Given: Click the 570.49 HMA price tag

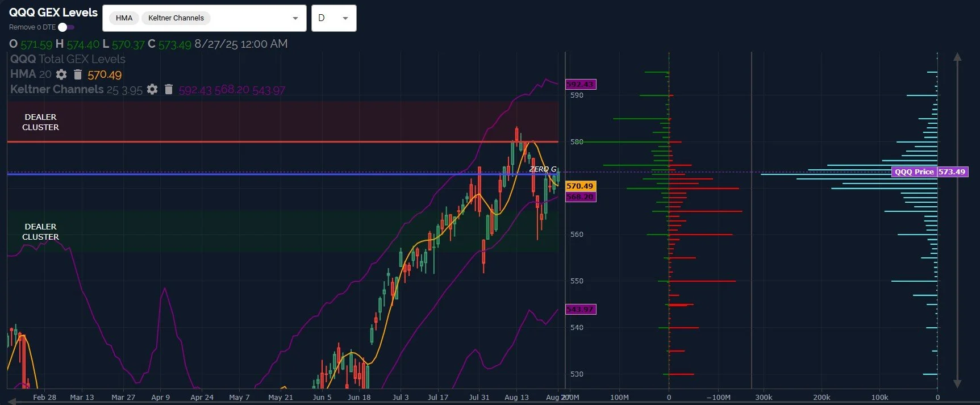Looking at the screenshot, I should click(x=580, y=186).
